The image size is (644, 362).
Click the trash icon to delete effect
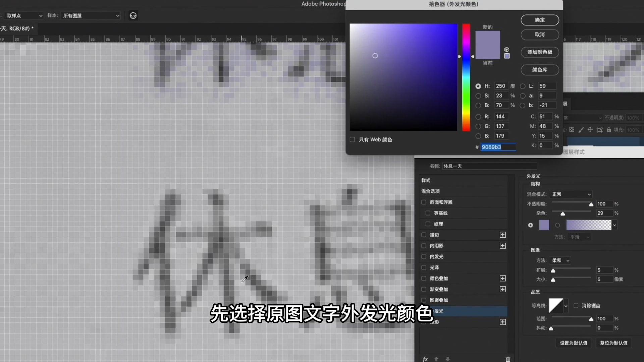click(508, 359)
